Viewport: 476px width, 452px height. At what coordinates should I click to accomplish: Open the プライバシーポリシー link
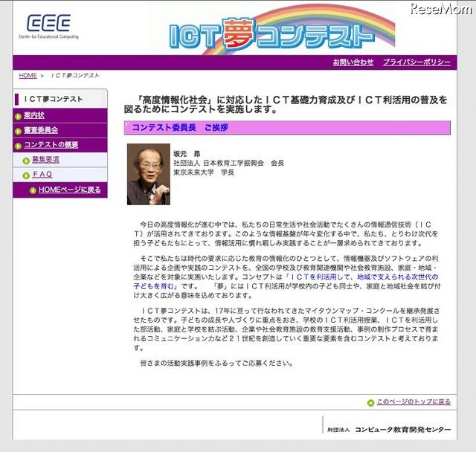coord(416,62)
